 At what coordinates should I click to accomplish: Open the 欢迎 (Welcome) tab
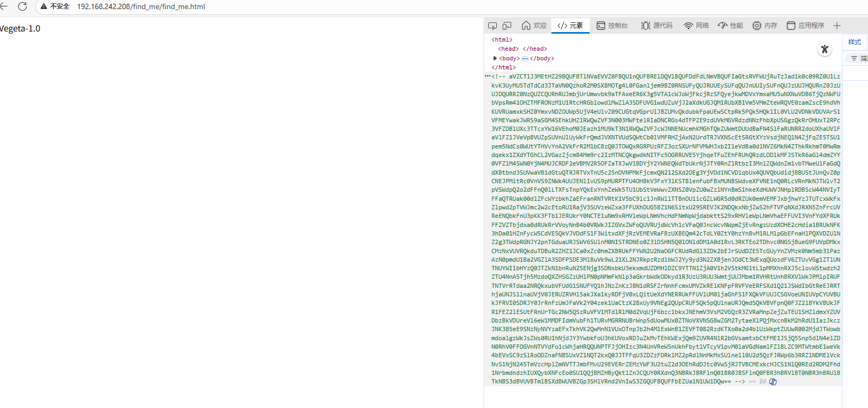pyautogui.click(x=534, y=26)
